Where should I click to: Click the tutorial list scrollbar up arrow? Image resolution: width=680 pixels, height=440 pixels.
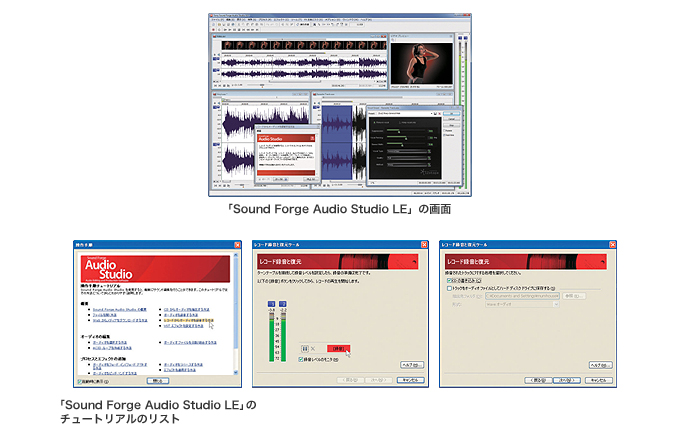coord(235,255)
